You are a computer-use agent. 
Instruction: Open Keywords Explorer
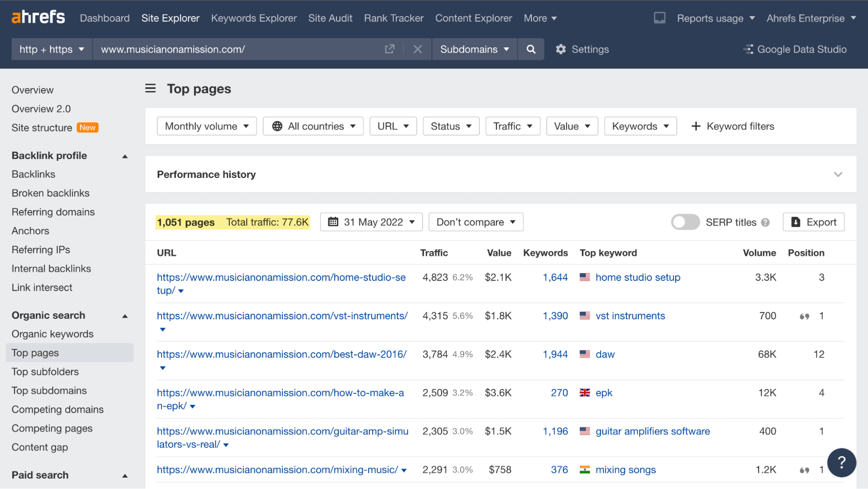point(254,18)
